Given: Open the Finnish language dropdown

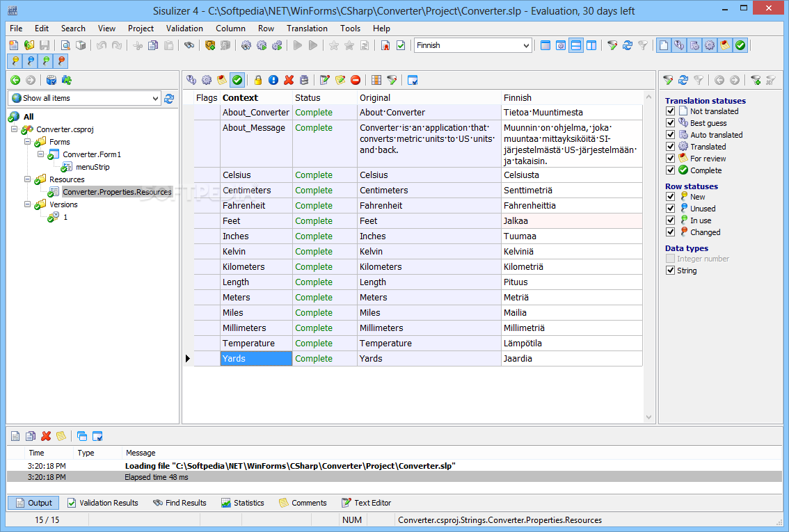Looking at the screenshot, I should click(x=526, y=45).
